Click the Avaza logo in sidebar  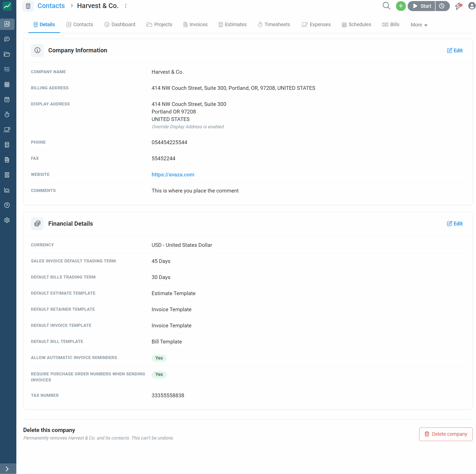[7, 6]
